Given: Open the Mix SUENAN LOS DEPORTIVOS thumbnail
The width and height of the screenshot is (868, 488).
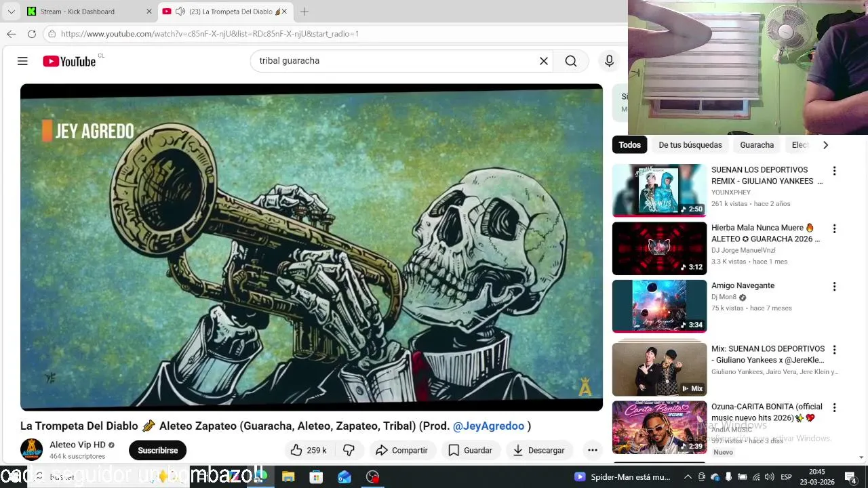Looking at the screenshot, I should [x=659, y=369].
